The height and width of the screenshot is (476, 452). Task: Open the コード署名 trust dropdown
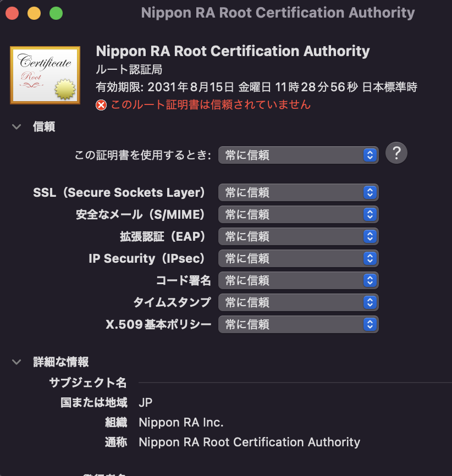(298, 280)
